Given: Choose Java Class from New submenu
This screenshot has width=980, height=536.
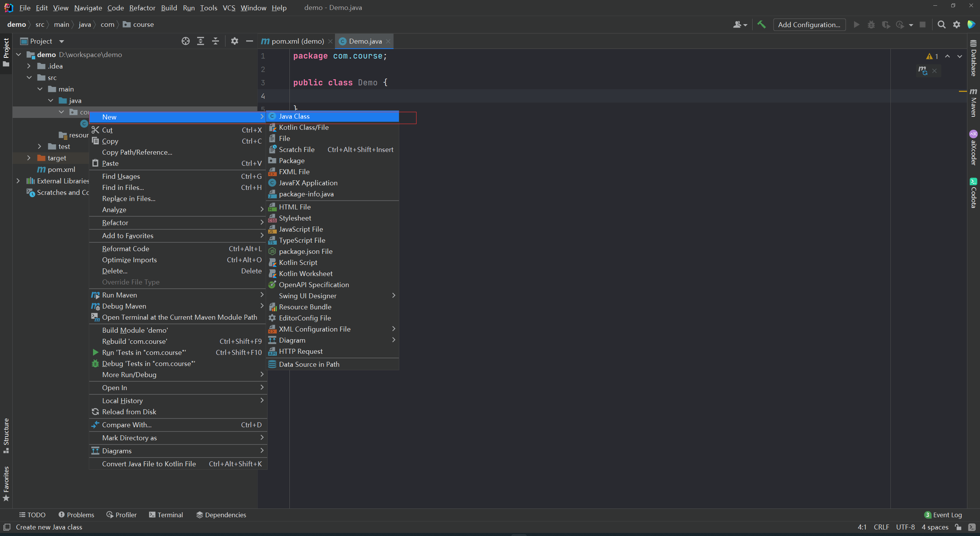Looking at the screenshot, I should tap(294, 116).
